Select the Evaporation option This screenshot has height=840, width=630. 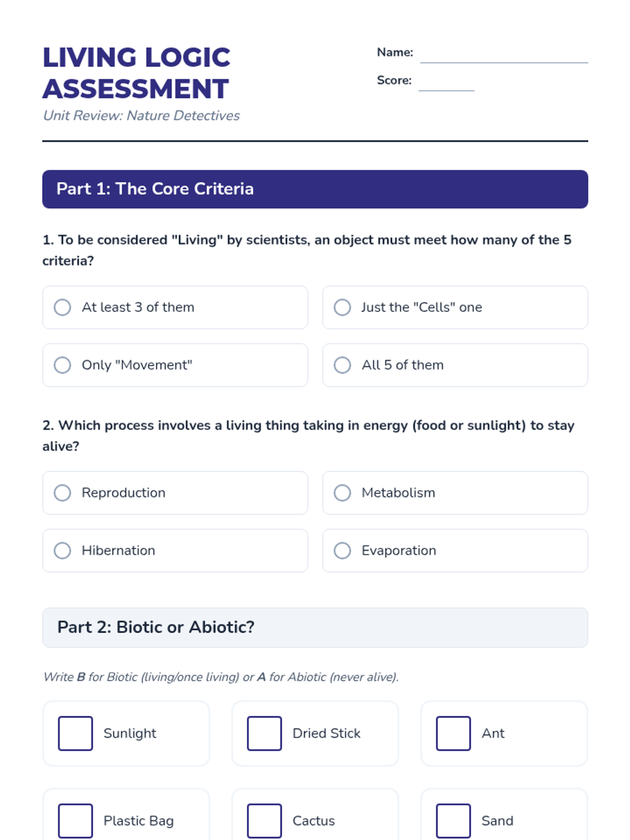[x=342, y=550]
